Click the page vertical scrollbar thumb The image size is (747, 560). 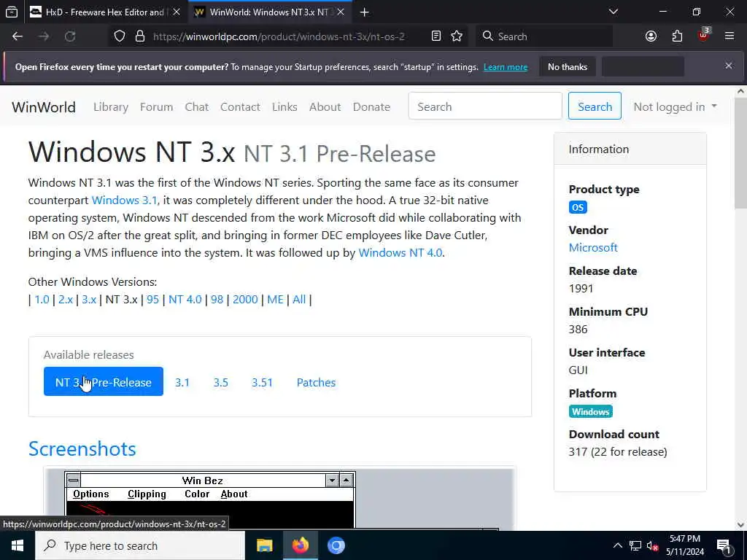[x=741, y=153]
